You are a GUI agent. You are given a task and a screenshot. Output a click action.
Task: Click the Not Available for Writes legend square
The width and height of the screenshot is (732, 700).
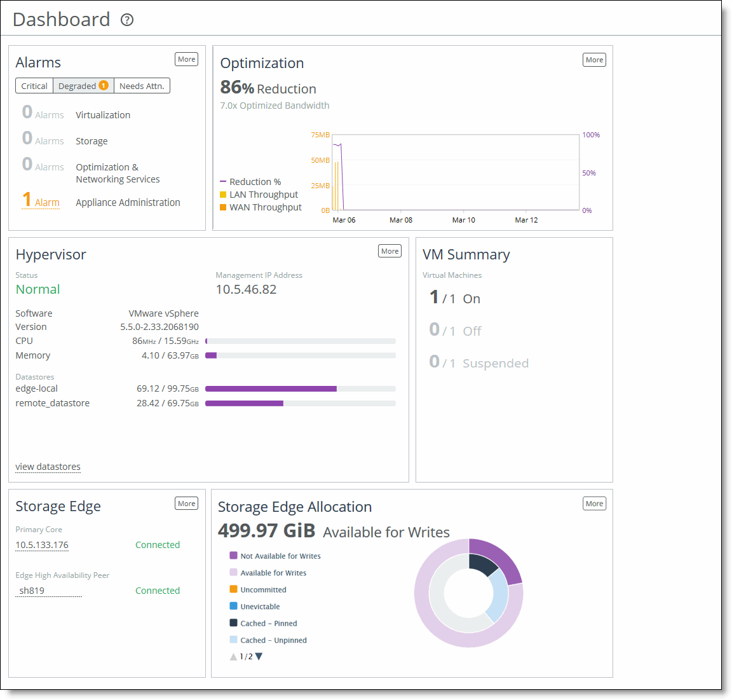tap(233, 556)
